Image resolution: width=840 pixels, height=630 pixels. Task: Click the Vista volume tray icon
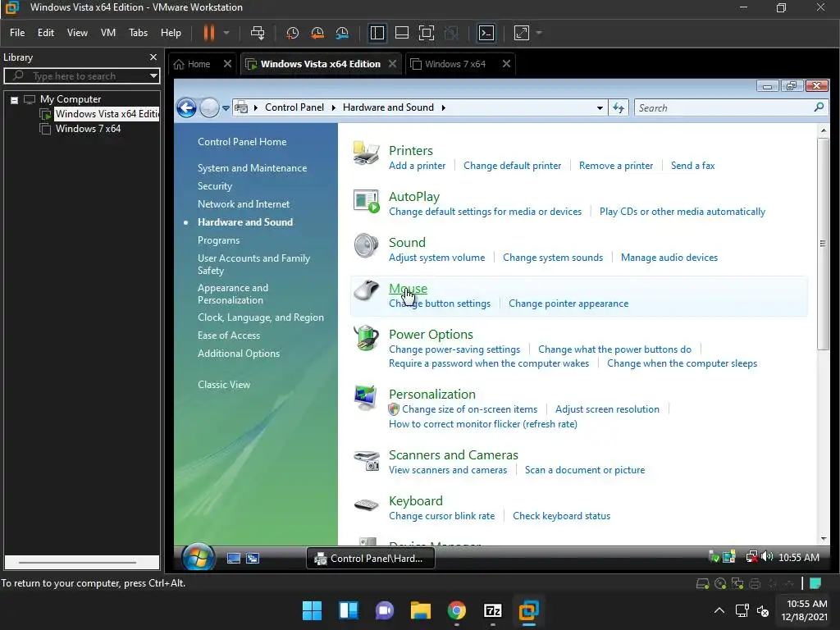pos(767,557)
